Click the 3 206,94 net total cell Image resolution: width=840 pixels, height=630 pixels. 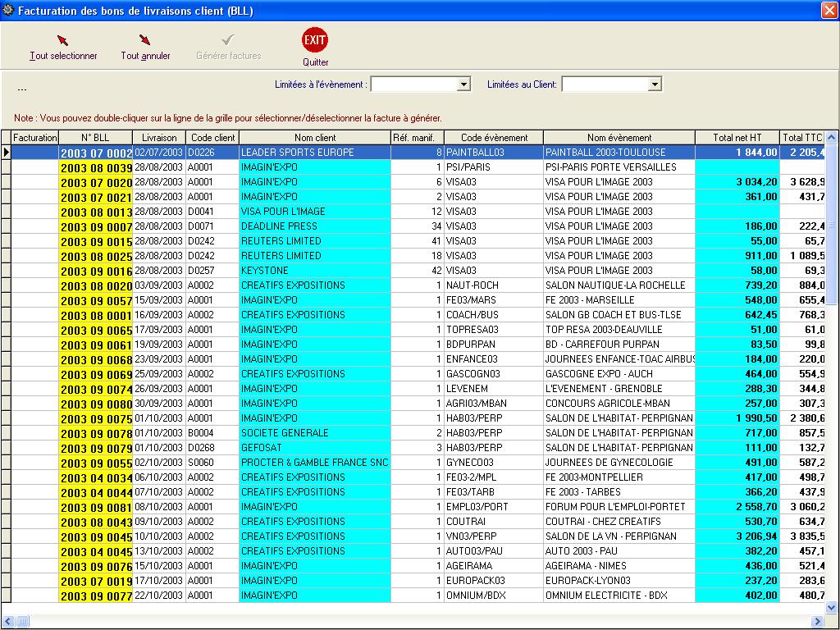pyautogui.click(x=737, y=536)
